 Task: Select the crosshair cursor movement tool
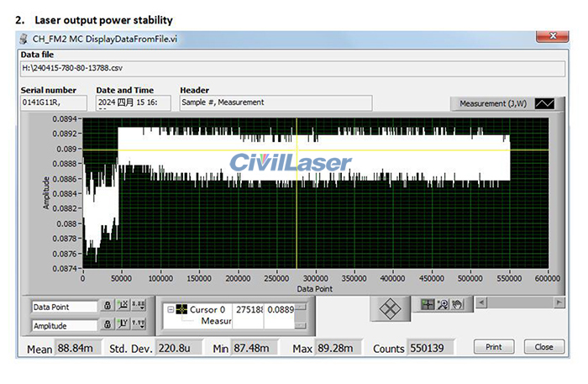coord(428,304)
